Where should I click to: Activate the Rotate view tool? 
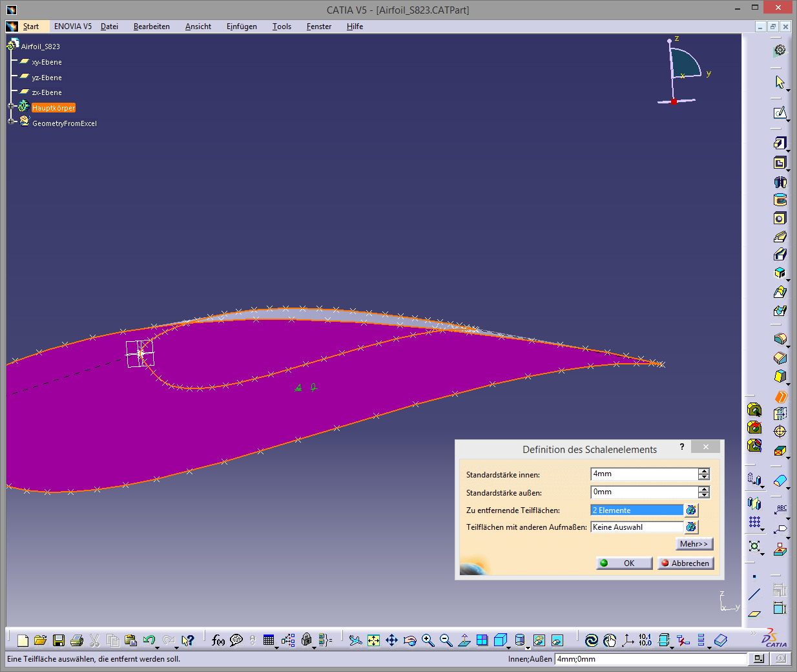coord(409,640)
